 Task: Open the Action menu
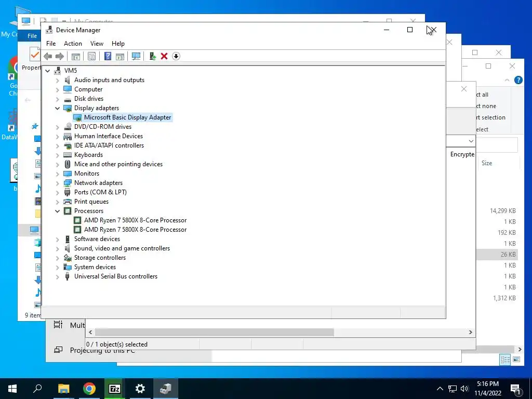[x=73, y=44]
